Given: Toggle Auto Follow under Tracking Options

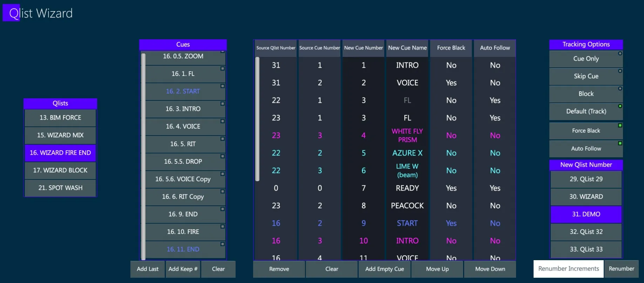Looking at the screenshot, I should click(586, 149).
